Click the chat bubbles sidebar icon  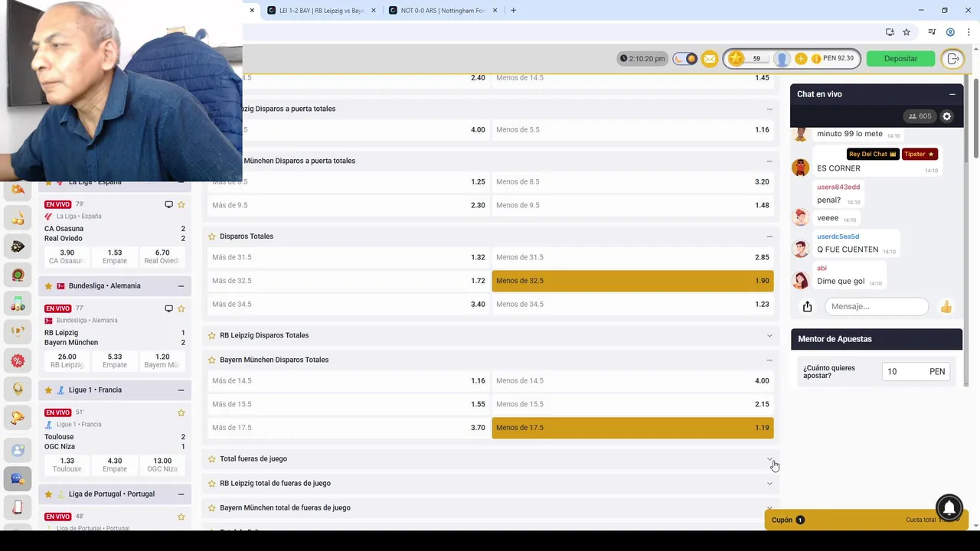(18, 479)
